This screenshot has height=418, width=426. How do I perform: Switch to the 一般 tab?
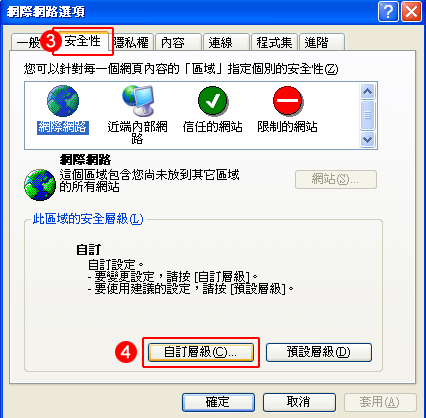tap(28, 43)
